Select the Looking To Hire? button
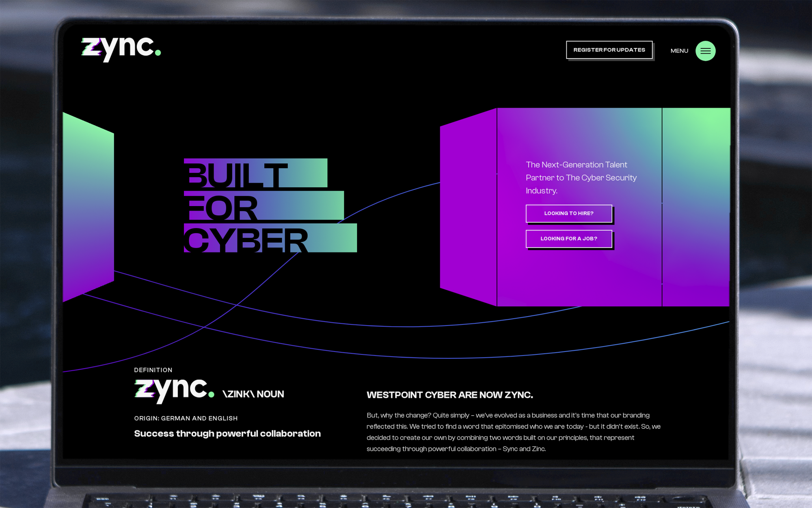The width and height of the screenshot is (812, 508). click(569, 213)
